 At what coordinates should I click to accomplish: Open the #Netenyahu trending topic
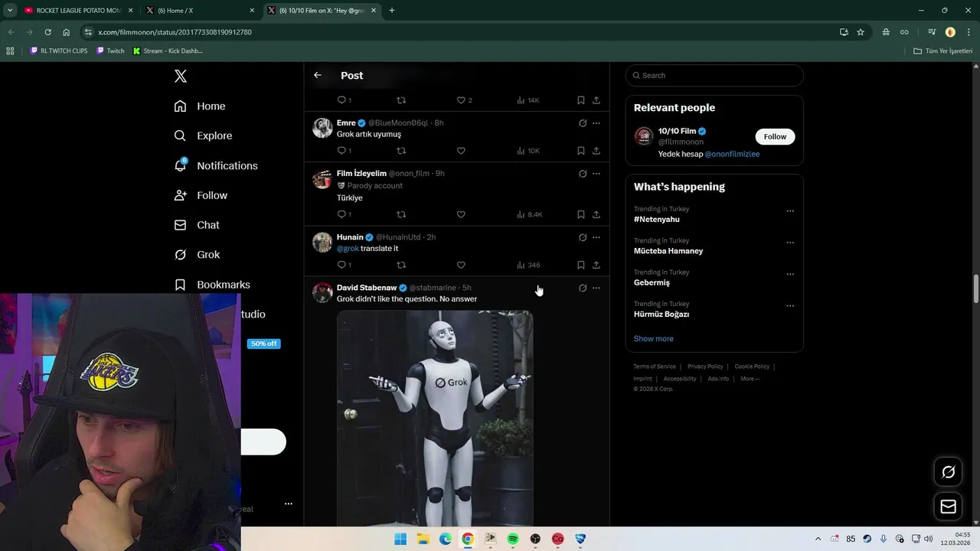[x=657, y=220]
